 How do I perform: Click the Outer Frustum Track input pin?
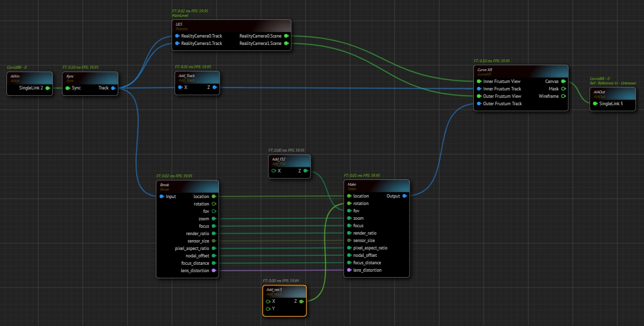(x=479, y=104)
